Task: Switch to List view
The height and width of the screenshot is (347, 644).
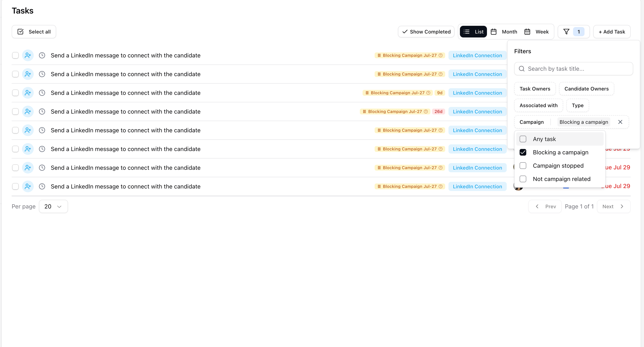Action: click(x=473, y=32)
